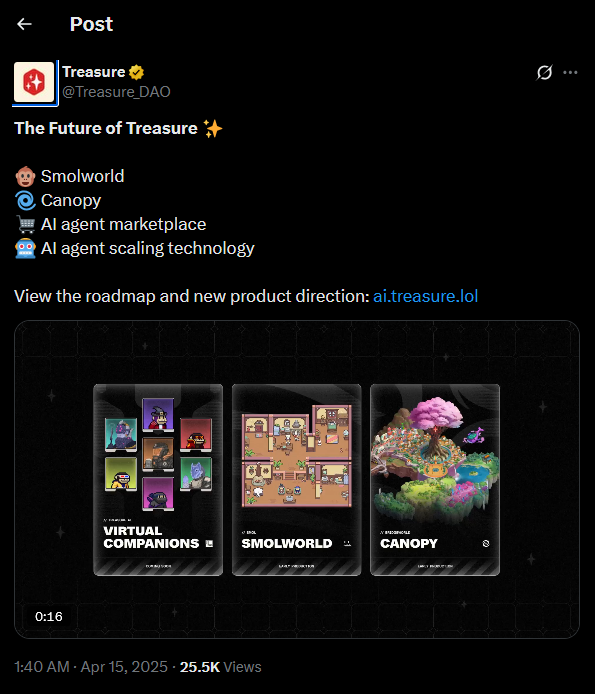Click the sparkles emoji in title

pyautogui.click(x=213, y=129)
